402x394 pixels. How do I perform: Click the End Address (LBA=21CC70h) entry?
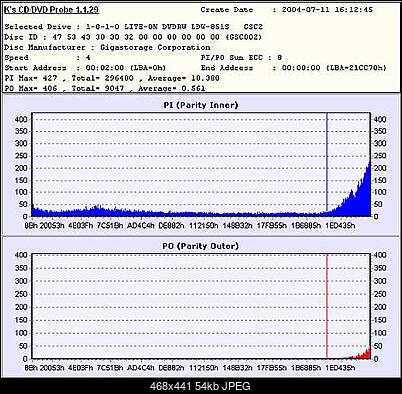[294, 68]
